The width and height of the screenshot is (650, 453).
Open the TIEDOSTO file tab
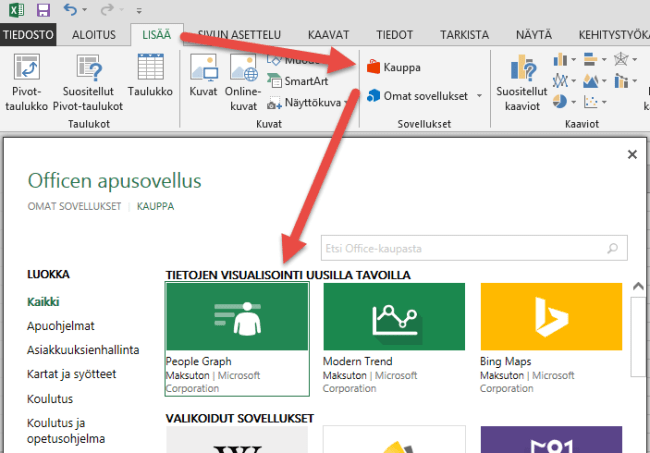(x=28, y=34)
